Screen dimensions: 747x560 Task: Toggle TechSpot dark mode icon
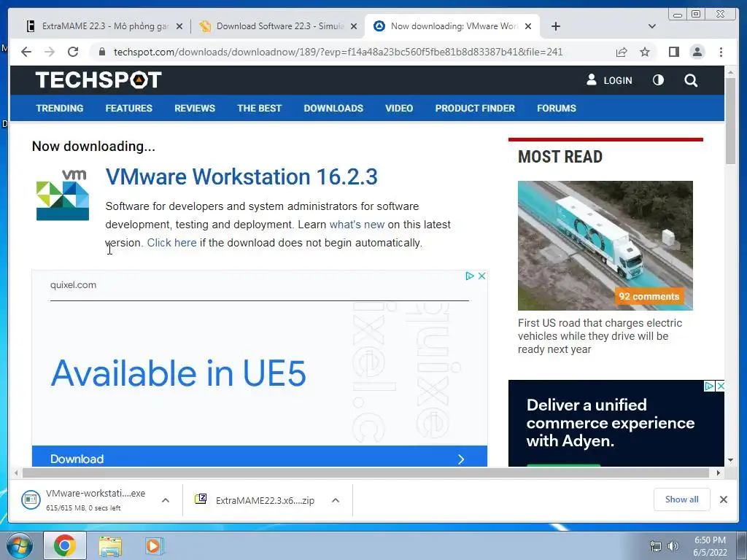pyautogui.click(x=658, y=80)
